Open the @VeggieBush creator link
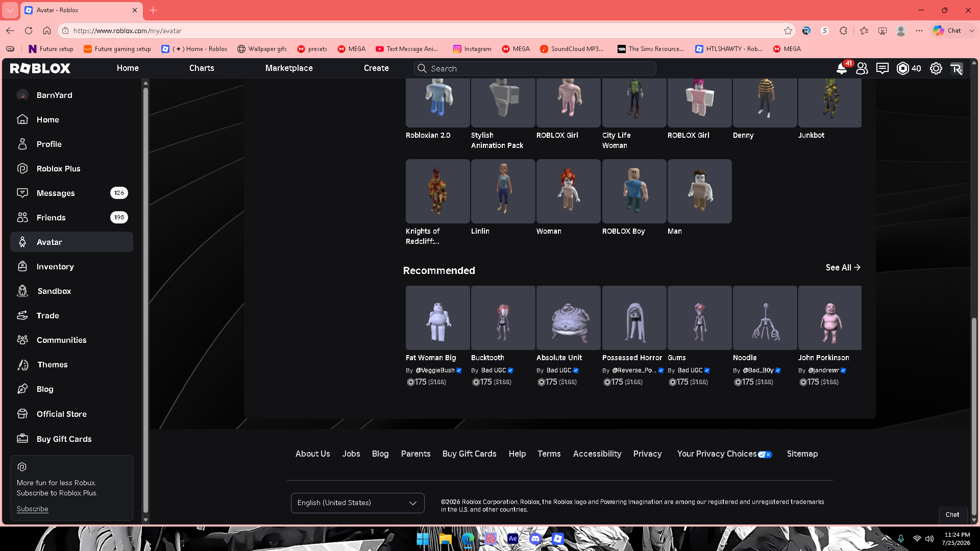Image resolution: width=980 pixels, height=551 pixels. [x=435, y=370]
